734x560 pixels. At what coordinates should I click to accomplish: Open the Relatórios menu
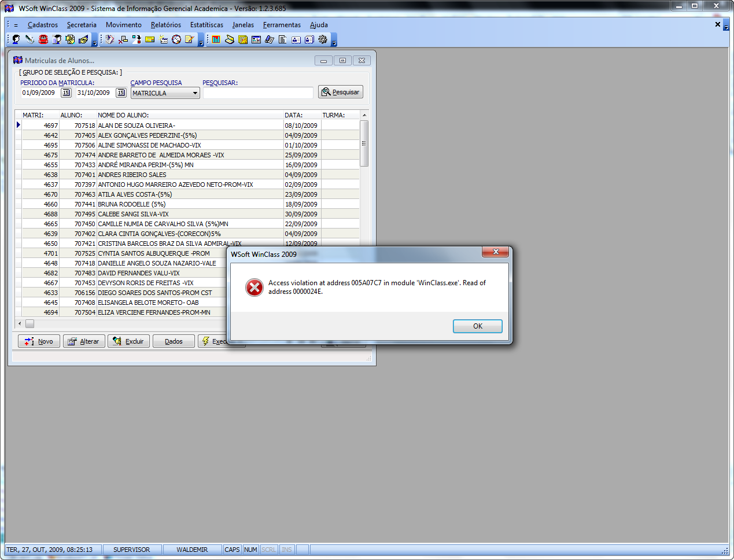pyautogui.click(x=165, y=25)
